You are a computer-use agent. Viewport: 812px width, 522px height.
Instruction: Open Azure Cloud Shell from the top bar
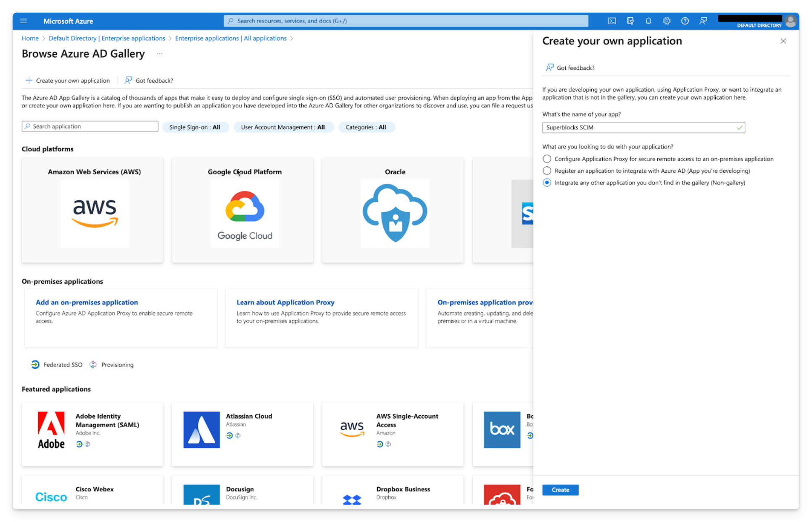click(612, 21)
